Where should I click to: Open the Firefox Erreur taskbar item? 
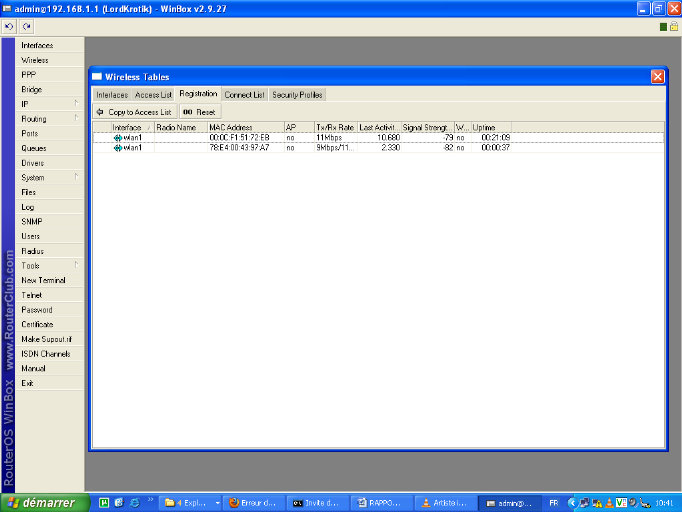point(254,503)
